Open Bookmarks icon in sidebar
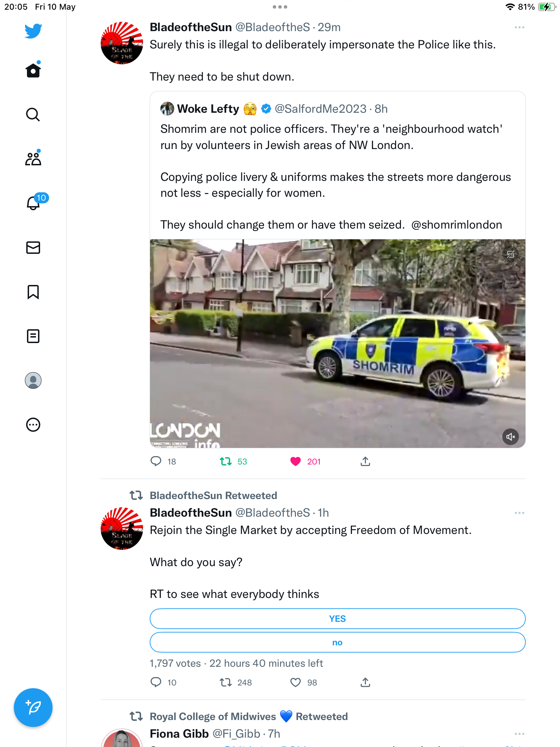560x747 pixels. 33,292
